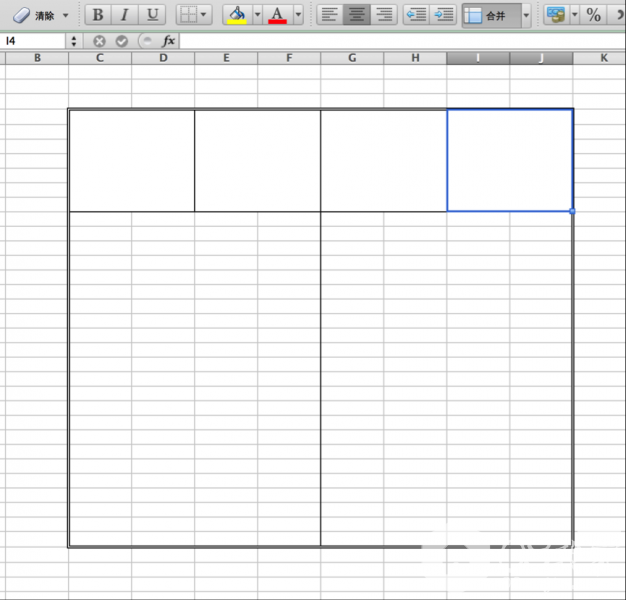The width and height of the screenshot is (626, 600).
Task: Open the borders dropdown arrow
Action: pos(204,16)
